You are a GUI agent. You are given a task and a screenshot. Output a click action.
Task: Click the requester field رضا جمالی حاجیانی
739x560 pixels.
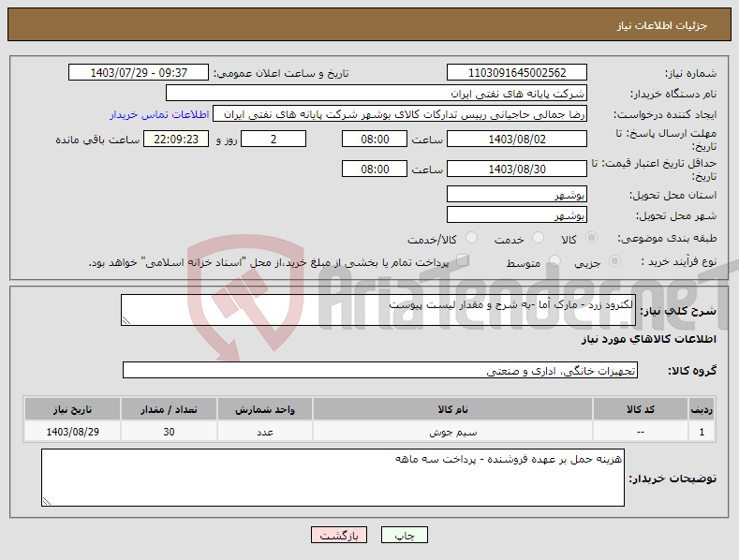[400, 114]
